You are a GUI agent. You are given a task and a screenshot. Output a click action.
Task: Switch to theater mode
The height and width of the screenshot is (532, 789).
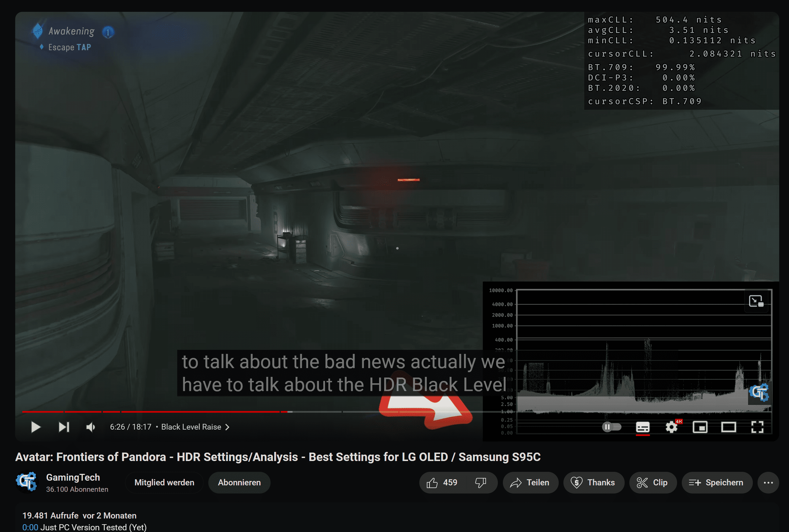728,427
